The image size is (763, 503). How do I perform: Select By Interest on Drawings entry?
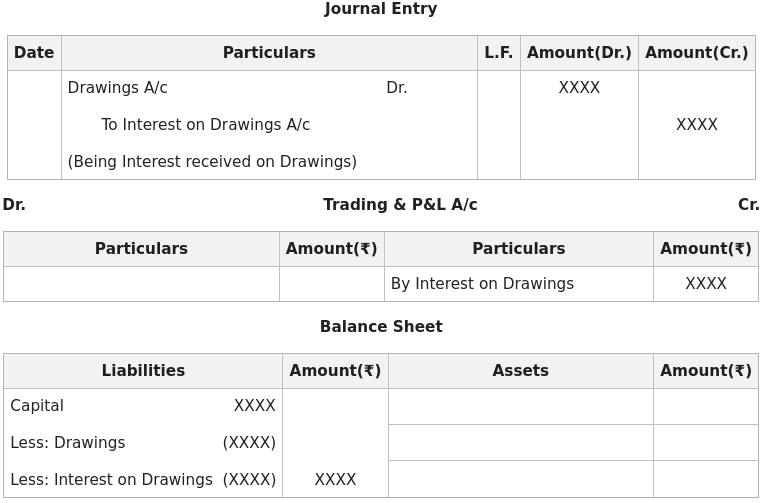coord(482,284)
